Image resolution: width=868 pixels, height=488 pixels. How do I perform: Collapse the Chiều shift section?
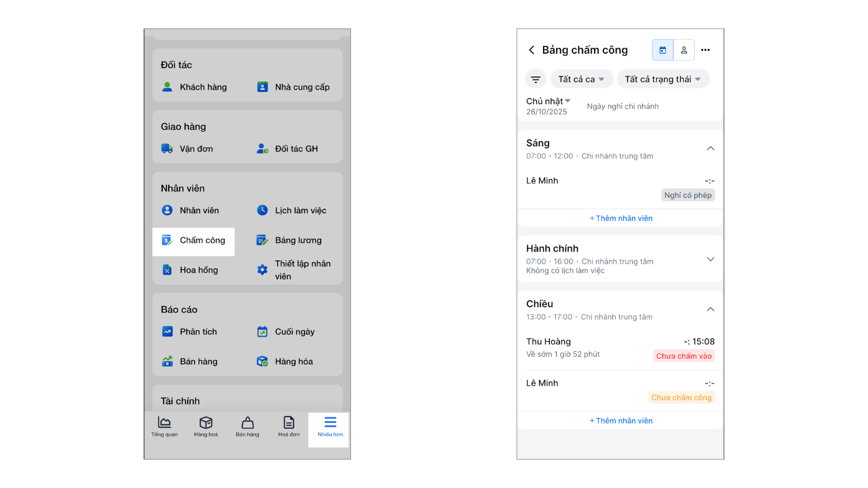click(x=711, y=310)
